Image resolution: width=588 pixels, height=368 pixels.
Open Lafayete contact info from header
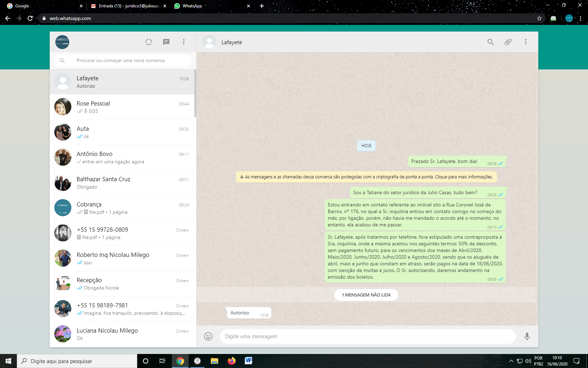tap(231, 42)
